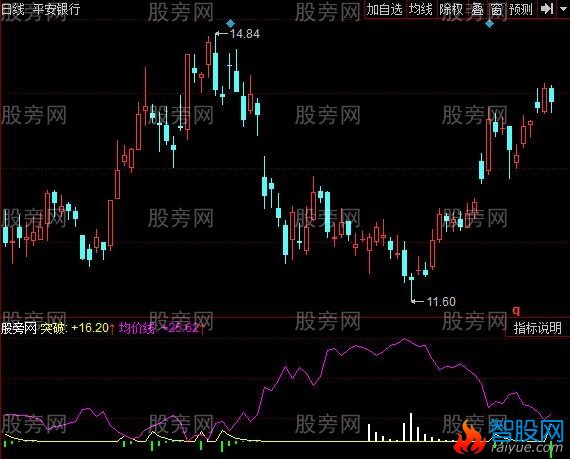
Task: Click the 均价线 indicator label
Action: [x=137, y=328]
